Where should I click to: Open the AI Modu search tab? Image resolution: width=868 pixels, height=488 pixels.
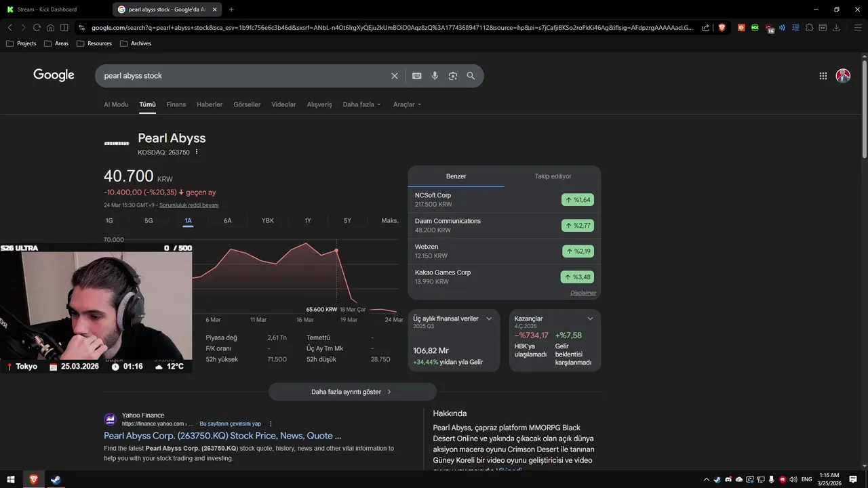[116, 104]
